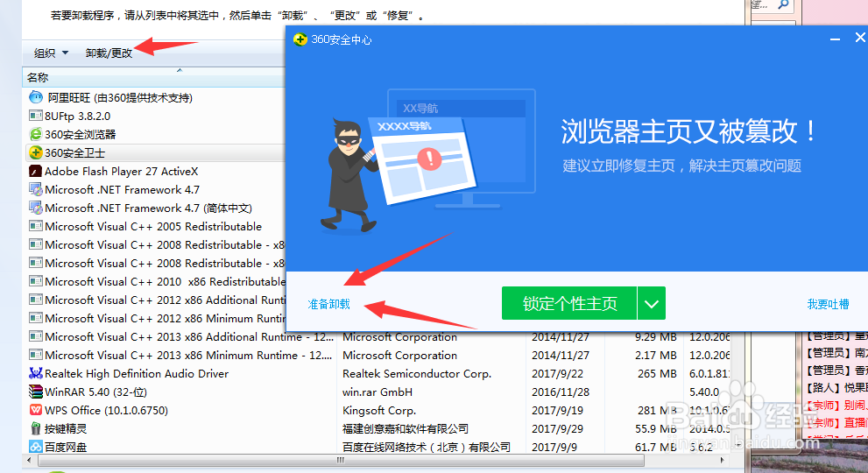Click the 阿里旺旺 program icon
This screenshot has height=473, width=868.
(x=36, y=97)
